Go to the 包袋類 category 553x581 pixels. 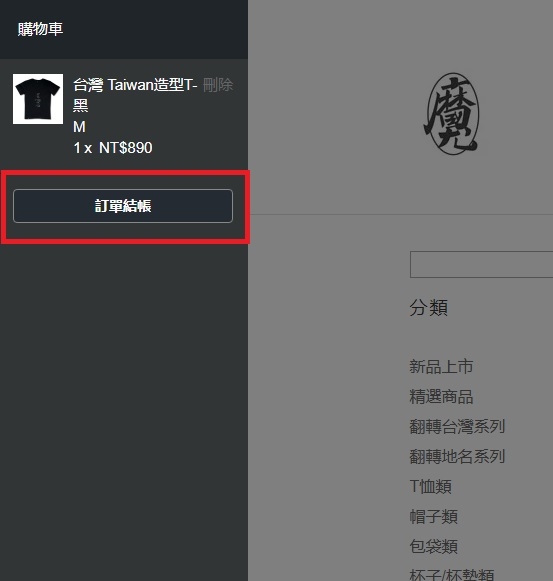pos(433,547)
